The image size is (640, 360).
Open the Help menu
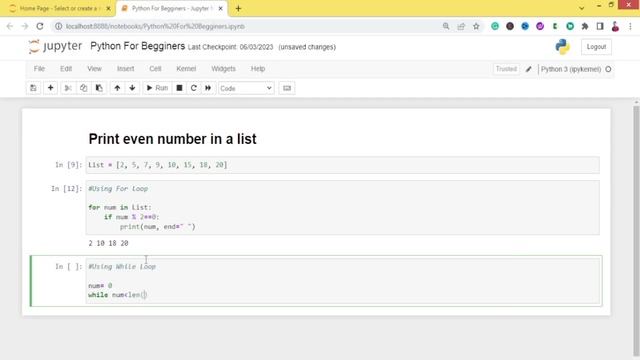pos(258,69)
